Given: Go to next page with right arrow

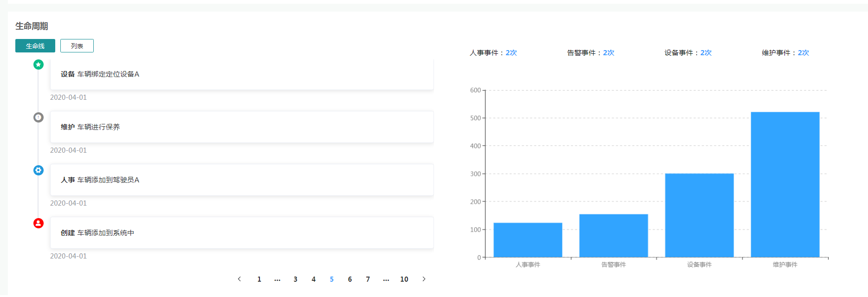Looking at the screenshot, I should coord(423,279).
